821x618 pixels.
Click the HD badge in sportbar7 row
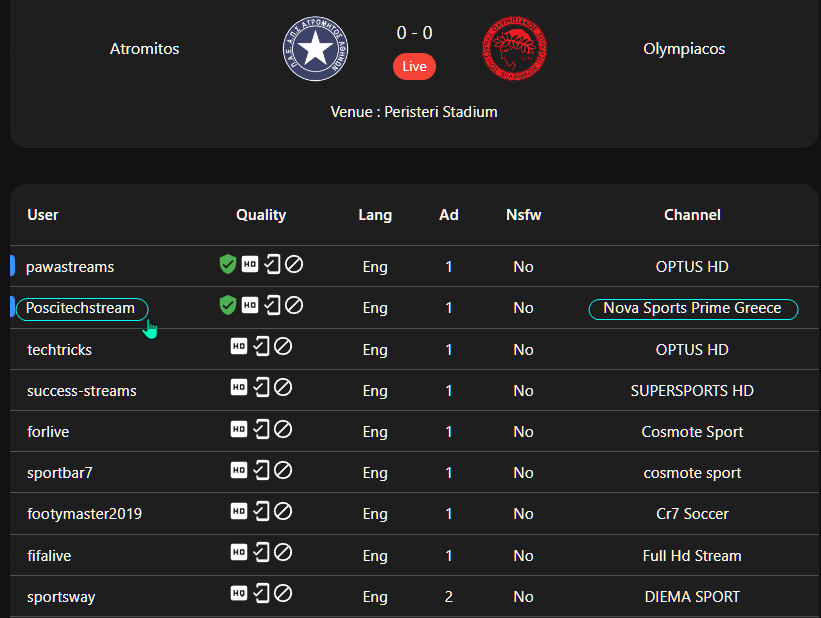pyautogui.click(x=239, y=470)
